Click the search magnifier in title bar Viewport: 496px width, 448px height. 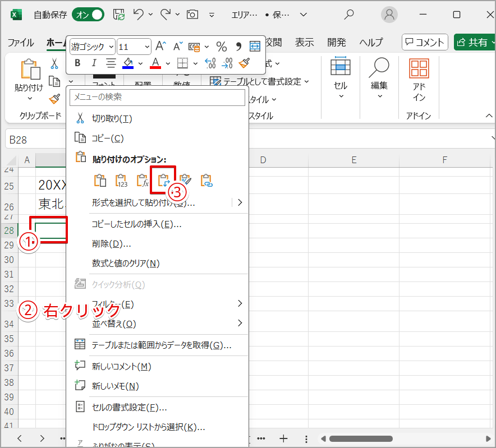(348, 14)
